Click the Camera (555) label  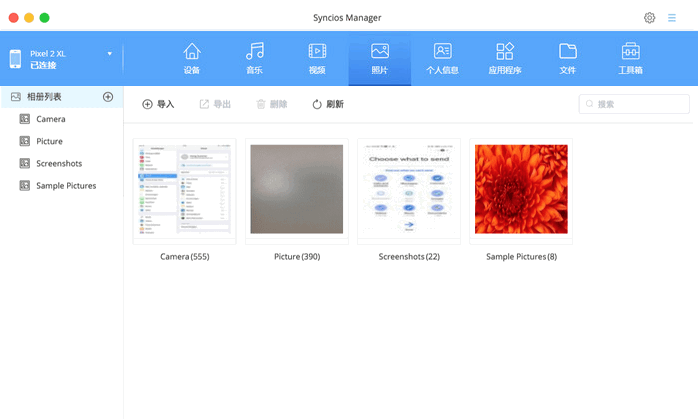[185, 256]
